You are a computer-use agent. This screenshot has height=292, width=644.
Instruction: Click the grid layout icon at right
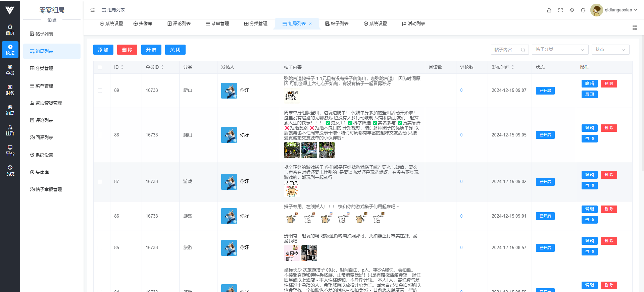coord(635,27)
